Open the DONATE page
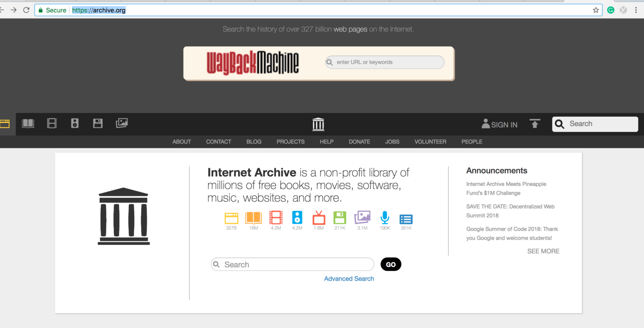This screenshot has width=644, height=328. tap(359, 142)
